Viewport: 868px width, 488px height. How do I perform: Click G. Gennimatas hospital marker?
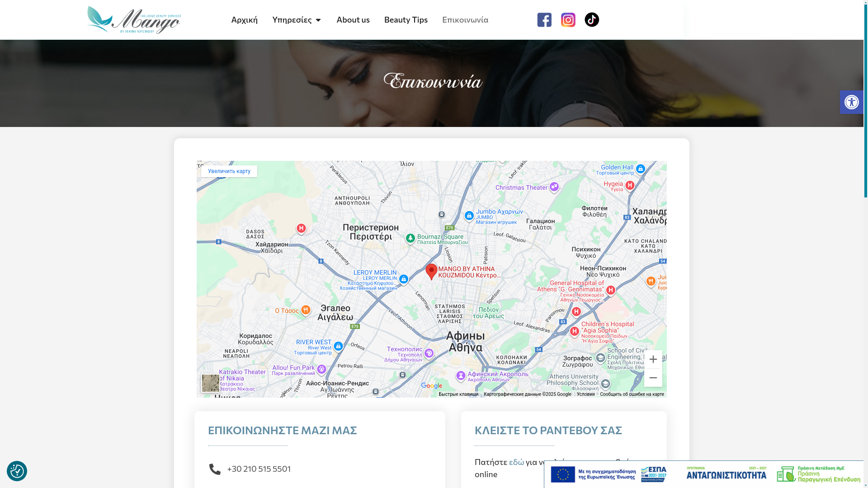click(611, 290)
